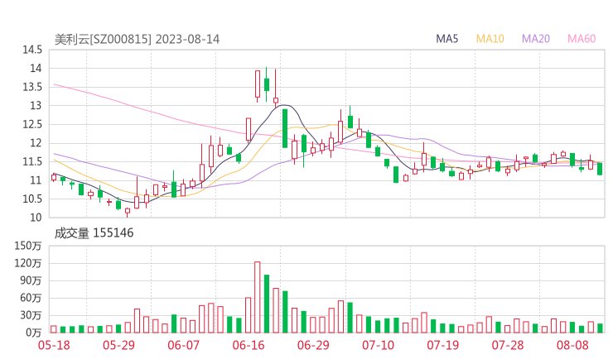This screenshot has height=364, width=613.
Task: Click the MA20 legend label
Action: coord(536,39)
